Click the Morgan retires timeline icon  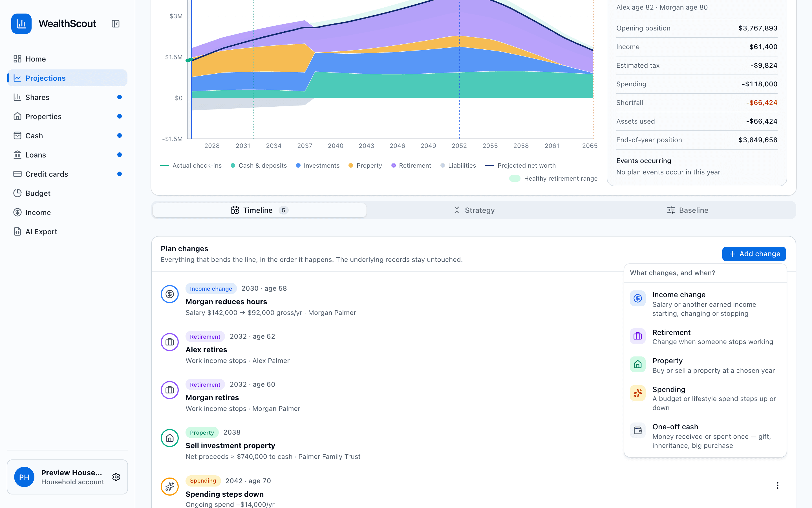tap(170, 390)
